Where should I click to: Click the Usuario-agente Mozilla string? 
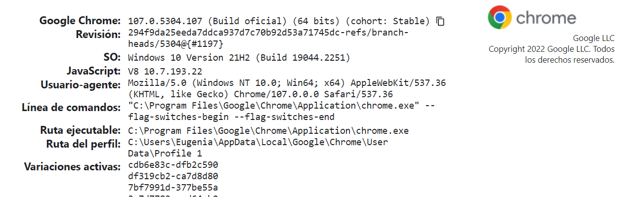287,88
